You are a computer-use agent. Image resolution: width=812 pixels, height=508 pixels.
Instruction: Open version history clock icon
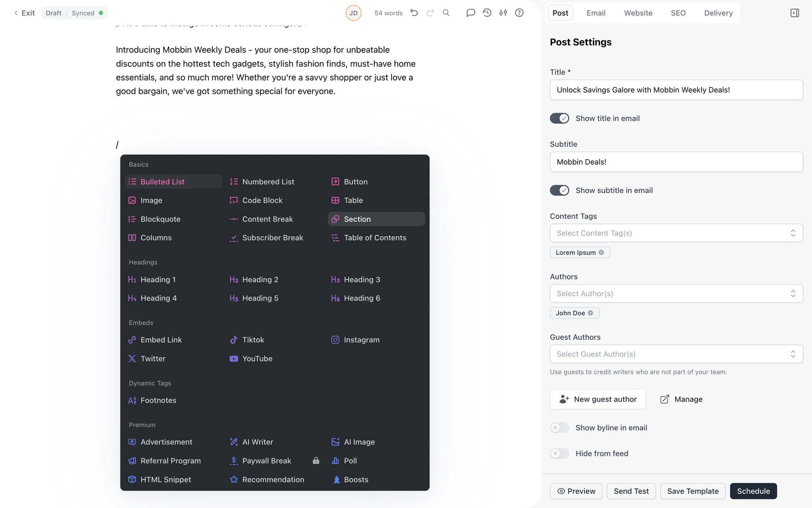487,13
